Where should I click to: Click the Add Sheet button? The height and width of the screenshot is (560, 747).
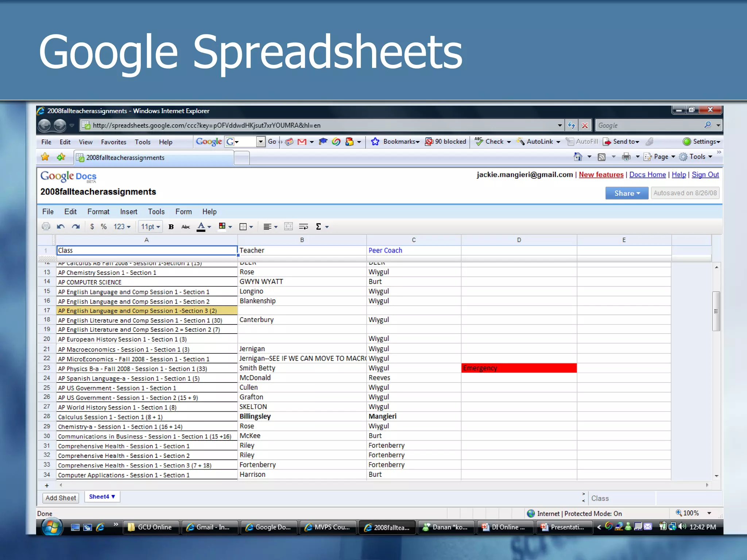[x=61, y=498]
